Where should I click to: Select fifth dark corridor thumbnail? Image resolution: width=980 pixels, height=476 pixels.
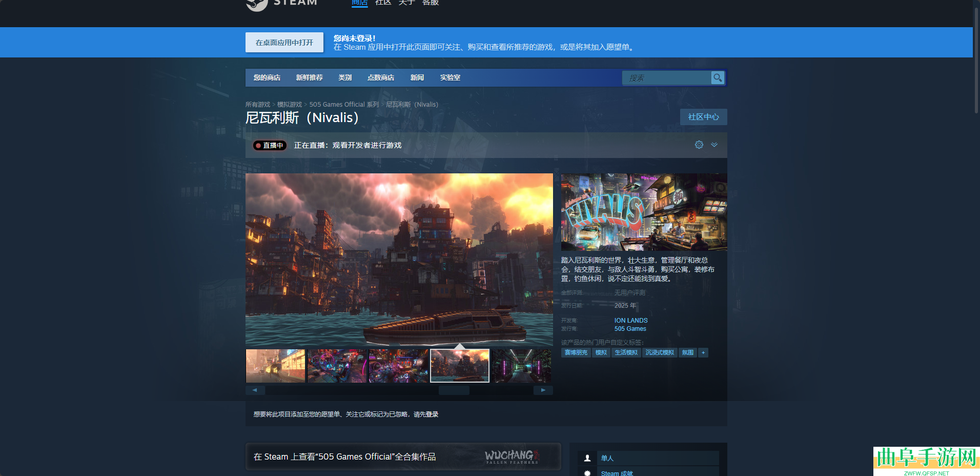[x=521, y=366]
